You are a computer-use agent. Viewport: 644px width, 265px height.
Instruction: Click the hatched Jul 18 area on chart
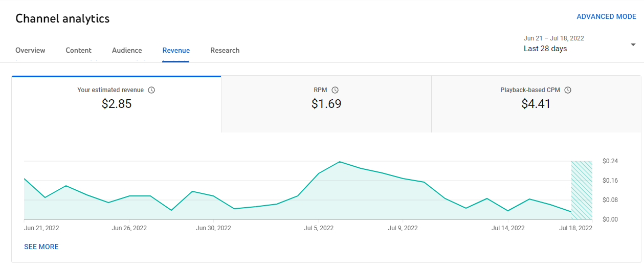(x=582, y=190)
